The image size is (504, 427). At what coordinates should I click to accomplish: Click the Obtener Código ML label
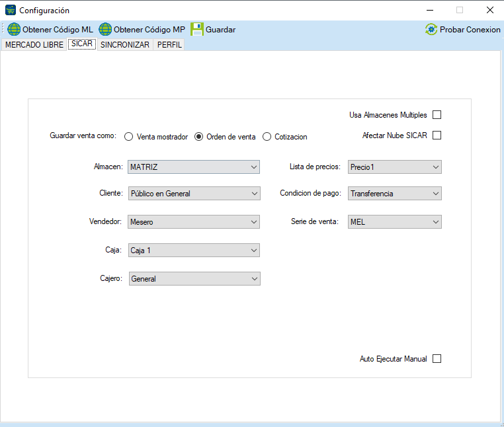click(x=58, y=30)
